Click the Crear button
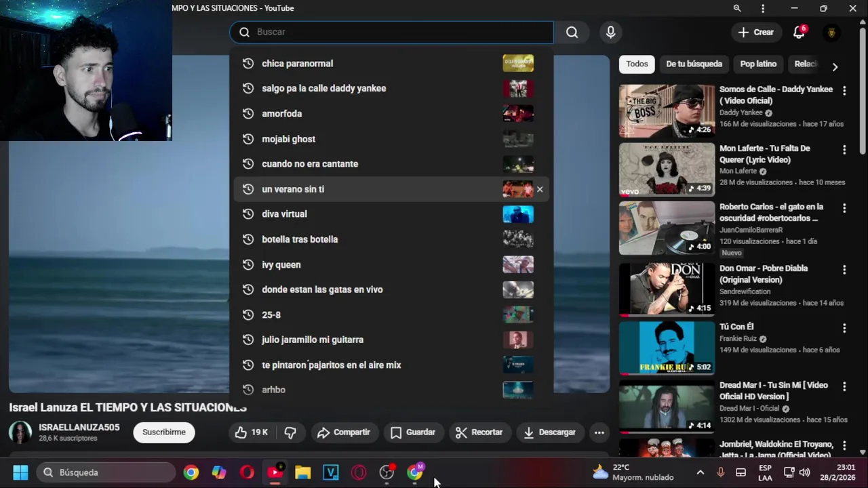The width and height of the screenshot is (868, 488). point(755,32)
